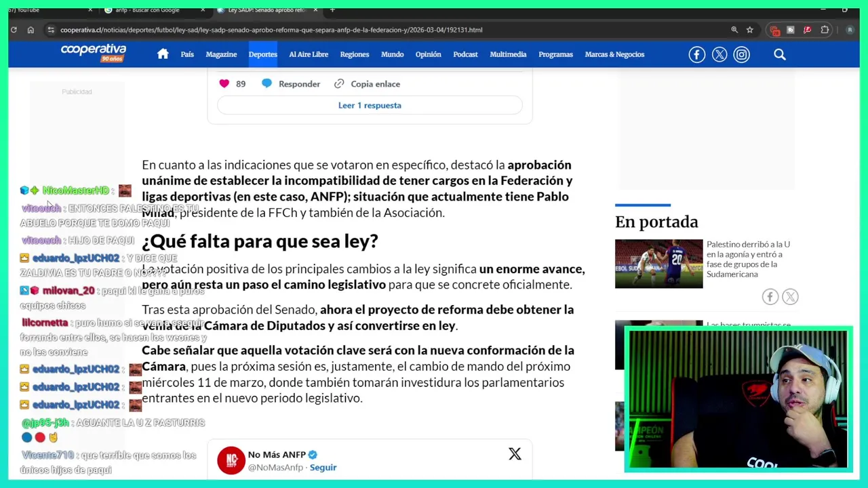
Task: Open Cooperativa's Instagram icon in header
Action: (742, 54)
